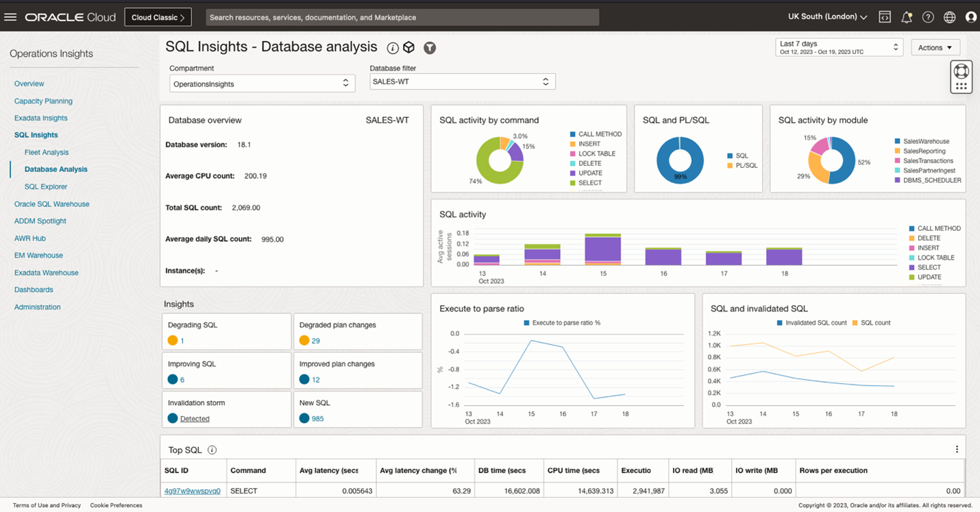
Task: Click the Cloud Classic button
Action: pos(158,17)
